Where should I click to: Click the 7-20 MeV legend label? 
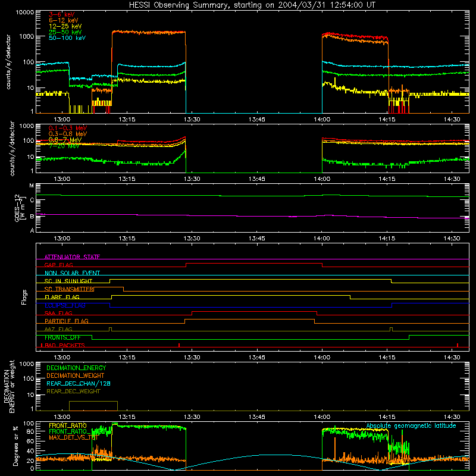pos(64,146)
